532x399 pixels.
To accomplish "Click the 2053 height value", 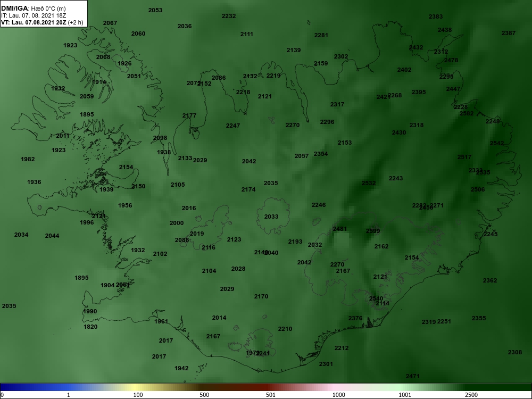I will 155,10.
